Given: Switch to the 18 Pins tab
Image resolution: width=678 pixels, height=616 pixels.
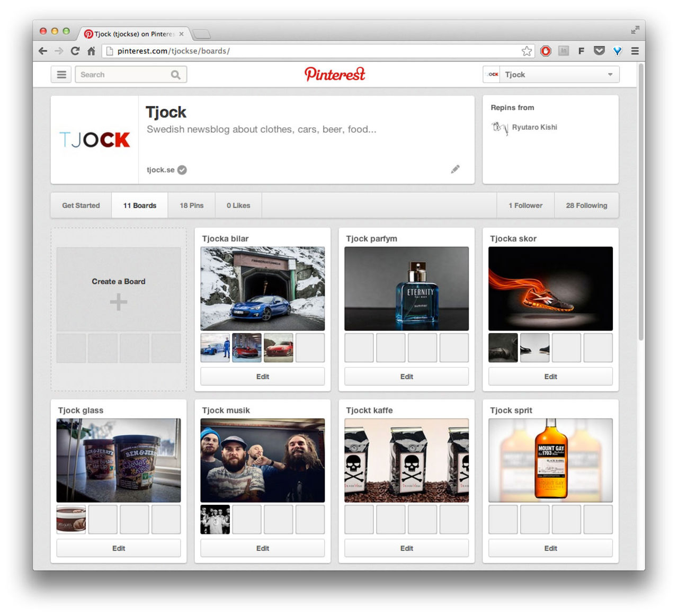Looking at the screenshot, I should (191, 206).
